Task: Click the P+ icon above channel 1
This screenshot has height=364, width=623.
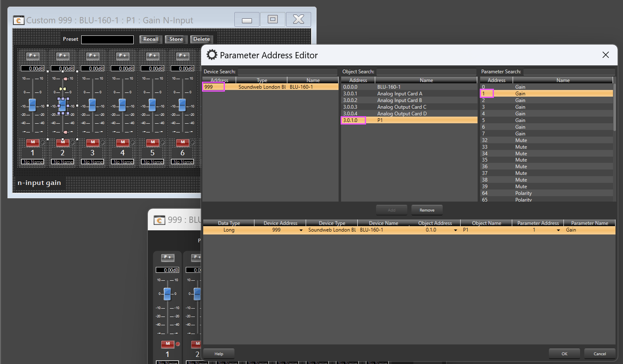Action: (x=32, y=55)
